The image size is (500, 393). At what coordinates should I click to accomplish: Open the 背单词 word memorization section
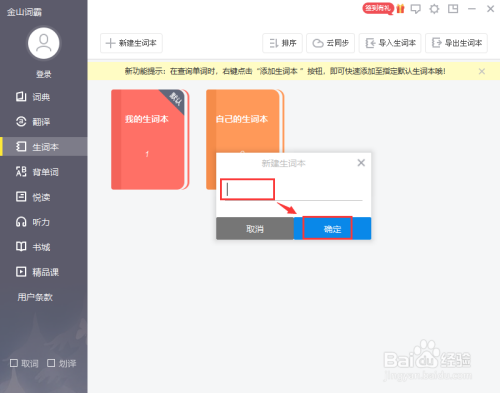[44, 172]
